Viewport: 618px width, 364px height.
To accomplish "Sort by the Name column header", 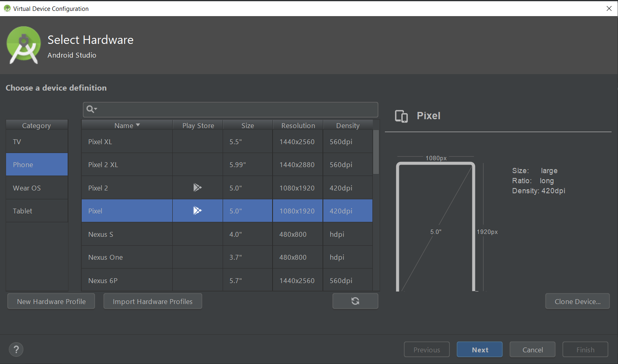I will (x=127, y=125).
